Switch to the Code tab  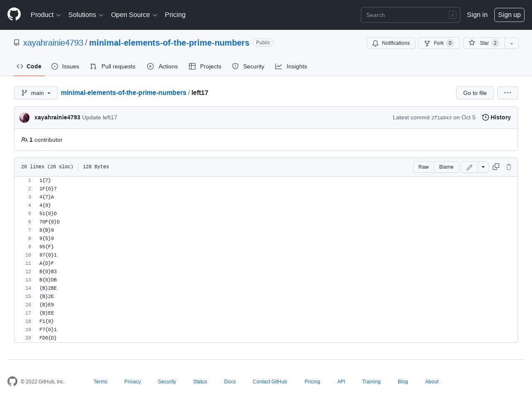point(29,66)
